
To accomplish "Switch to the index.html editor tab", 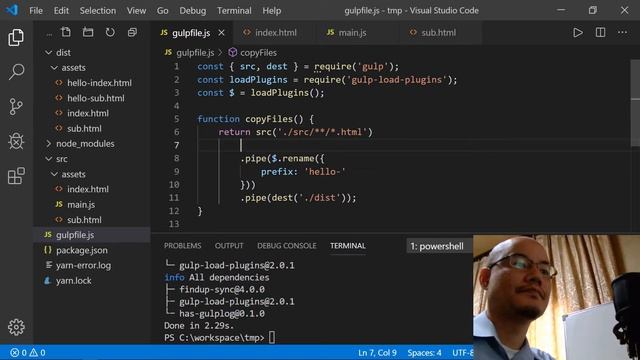I will pyautogui.click(x=273, y=33).
